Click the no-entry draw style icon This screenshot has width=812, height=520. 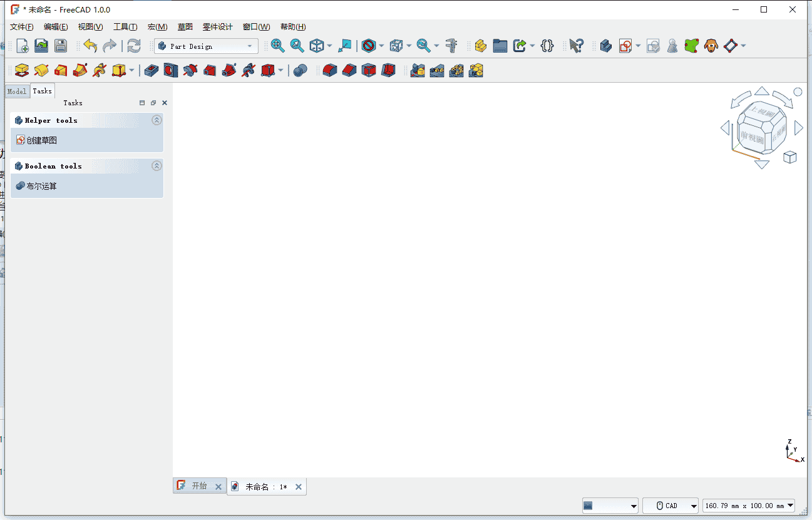coord(368,46)
